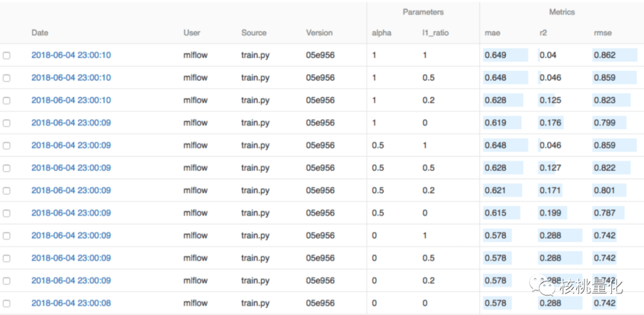644x315 pixels.
Task: Select the run with mae 0.621
Action: pos(7,191)
